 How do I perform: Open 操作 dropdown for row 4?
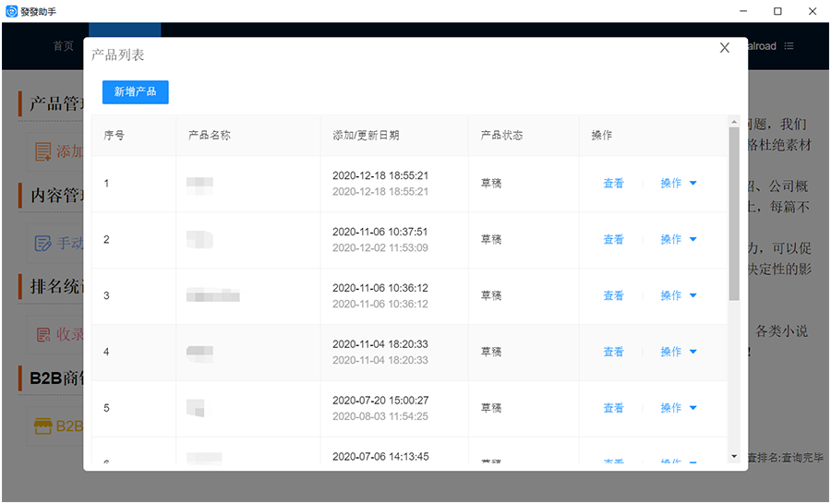tap(679, 352)
